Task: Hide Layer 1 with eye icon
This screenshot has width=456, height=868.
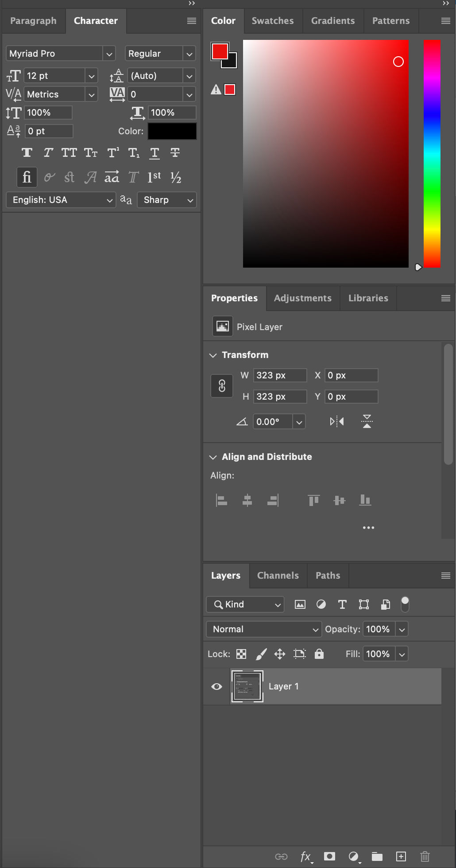Action: pyautogui.click(x=217, y=687)
